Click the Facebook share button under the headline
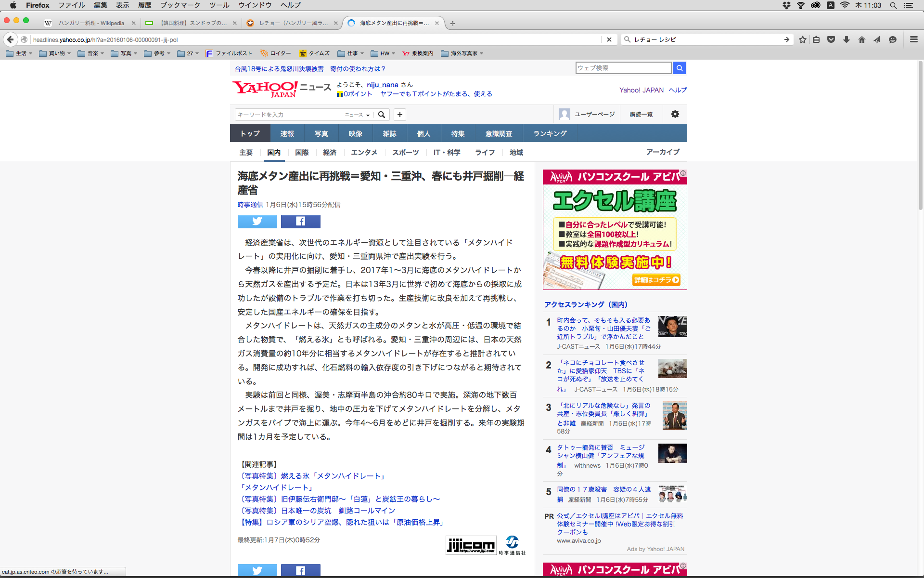 (x=300, y=221)
